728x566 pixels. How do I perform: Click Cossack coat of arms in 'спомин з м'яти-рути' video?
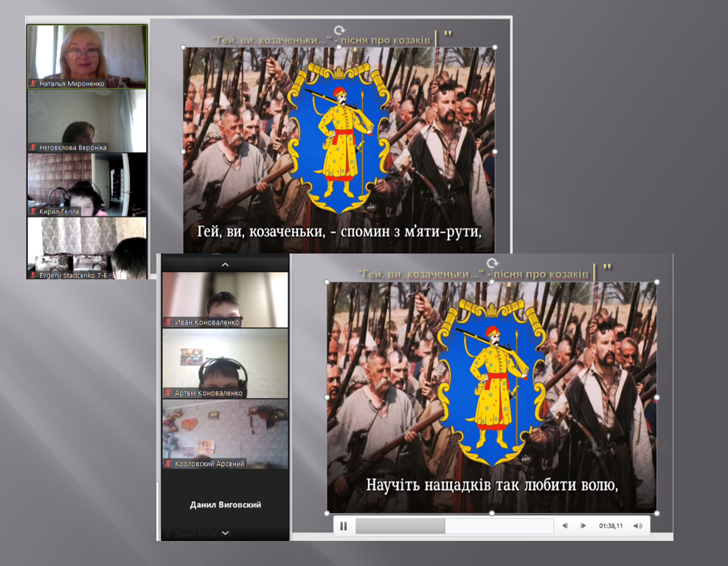coord(339,139)
